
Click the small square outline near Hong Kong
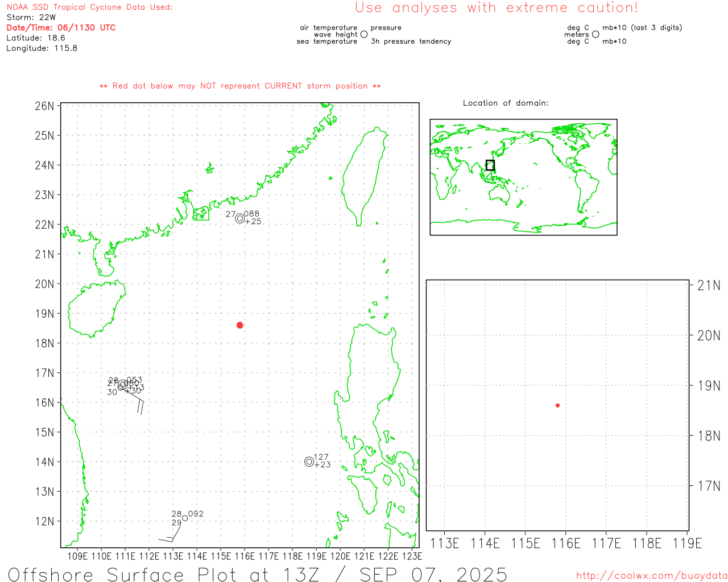[x=201, y=214]
